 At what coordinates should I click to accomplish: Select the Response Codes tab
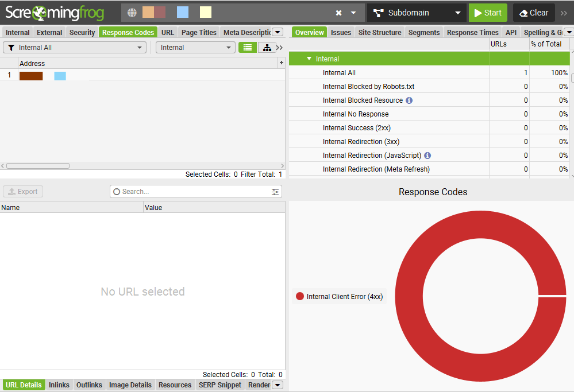(x=128, y=33)
